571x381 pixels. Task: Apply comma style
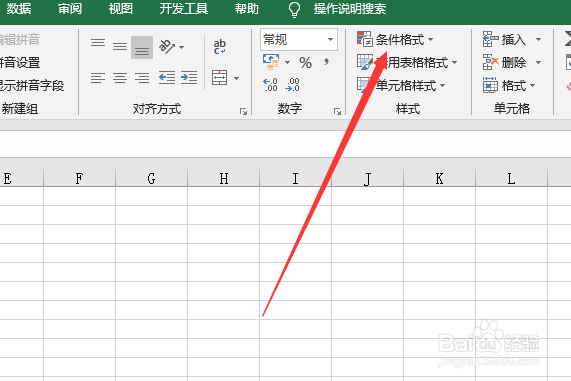[326, 62]
